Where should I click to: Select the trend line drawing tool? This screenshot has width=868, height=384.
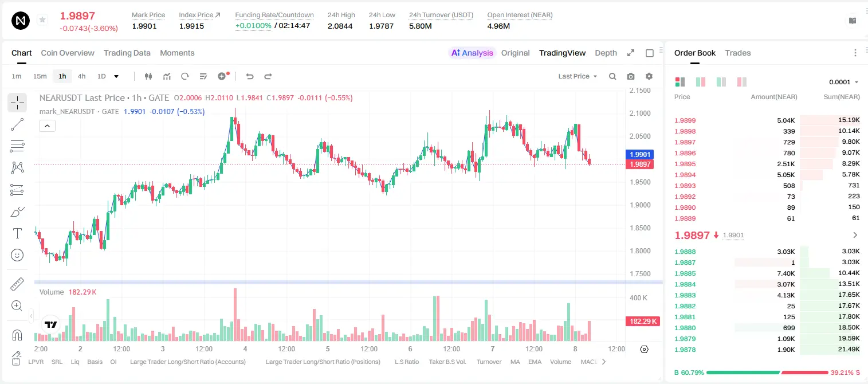tap(17, 124)
